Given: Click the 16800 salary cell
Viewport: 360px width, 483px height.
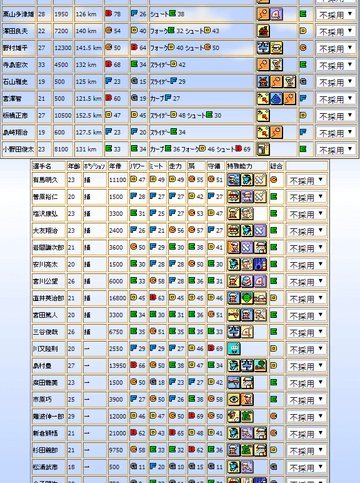Looking at the screenshot, I should [118, 298].
